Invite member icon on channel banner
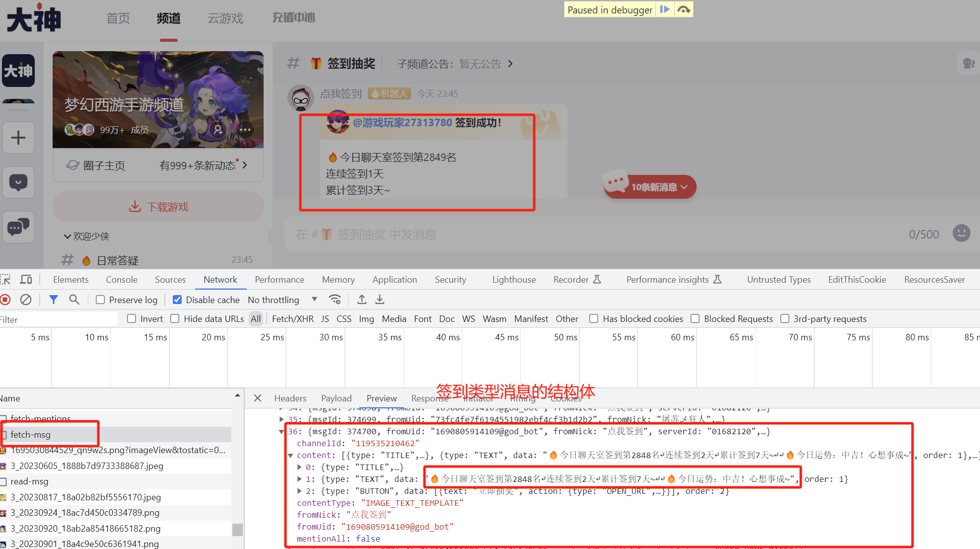This screenshot has height=549, width=980. pos(217,130)
